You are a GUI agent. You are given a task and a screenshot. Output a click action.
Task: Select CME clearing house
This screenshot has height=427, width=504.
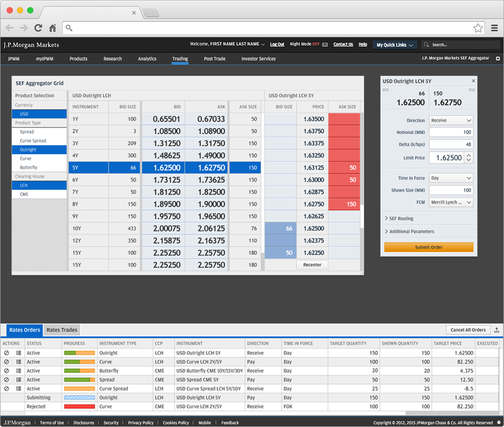coord(39,194)
